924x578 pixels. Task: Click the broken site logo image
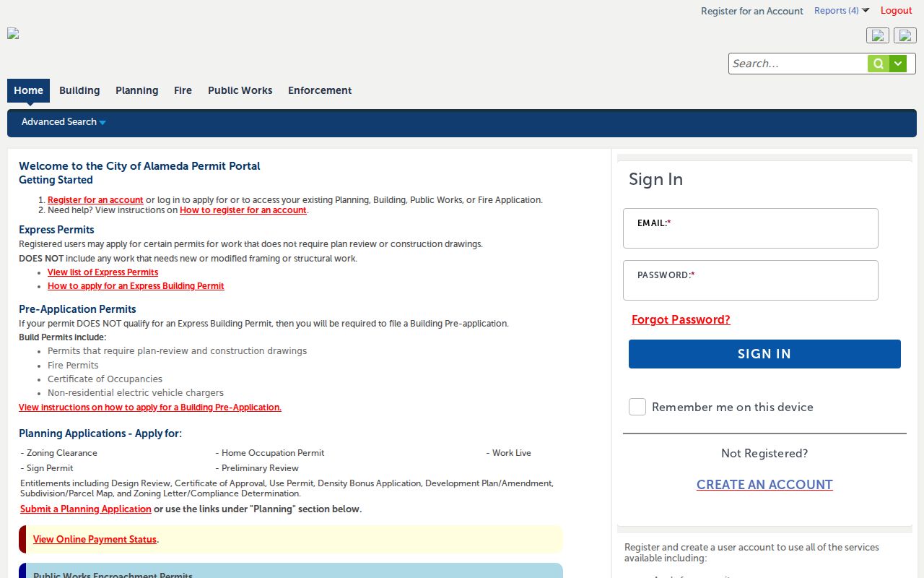click(13, 33)
